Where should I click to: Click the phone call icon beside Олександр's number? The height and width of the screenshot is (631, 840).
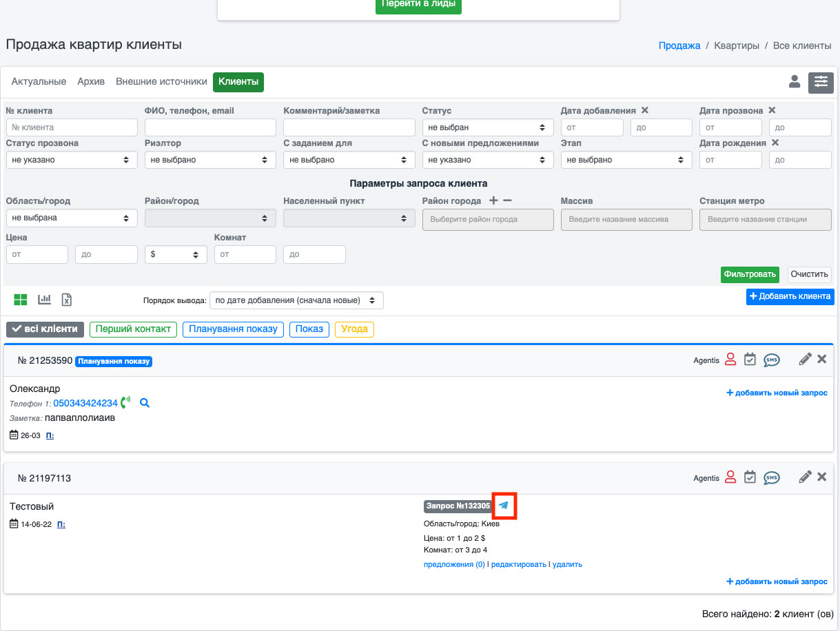[125, 403]
